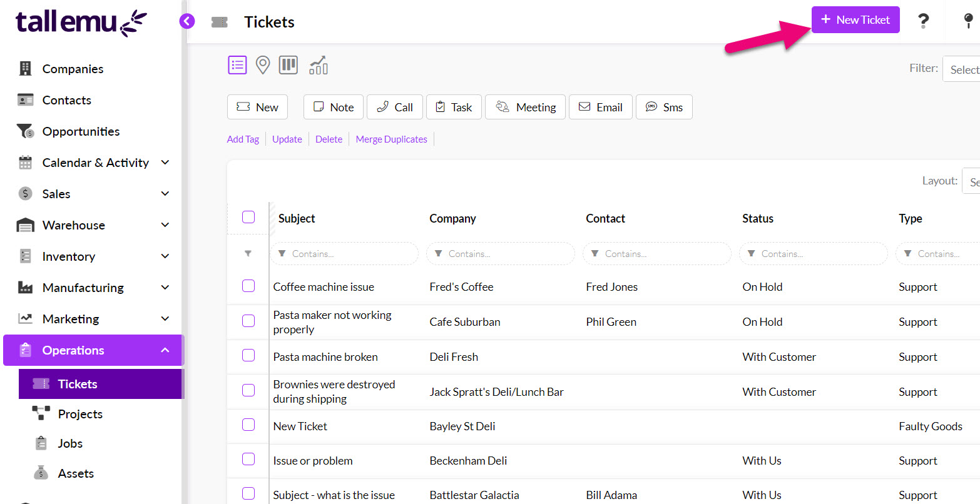Send an Sms from toolbar

(664, 107)
